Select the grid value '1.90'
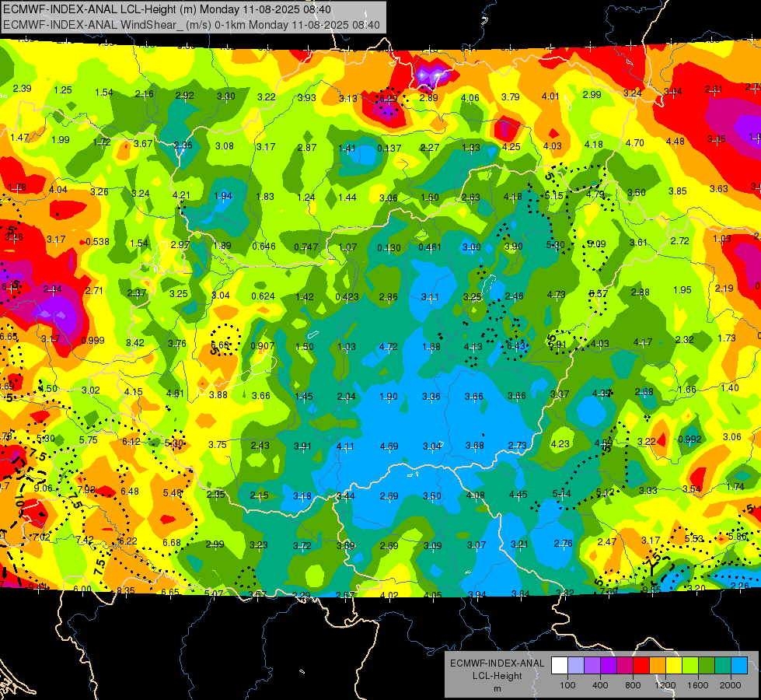 [389, 397]
